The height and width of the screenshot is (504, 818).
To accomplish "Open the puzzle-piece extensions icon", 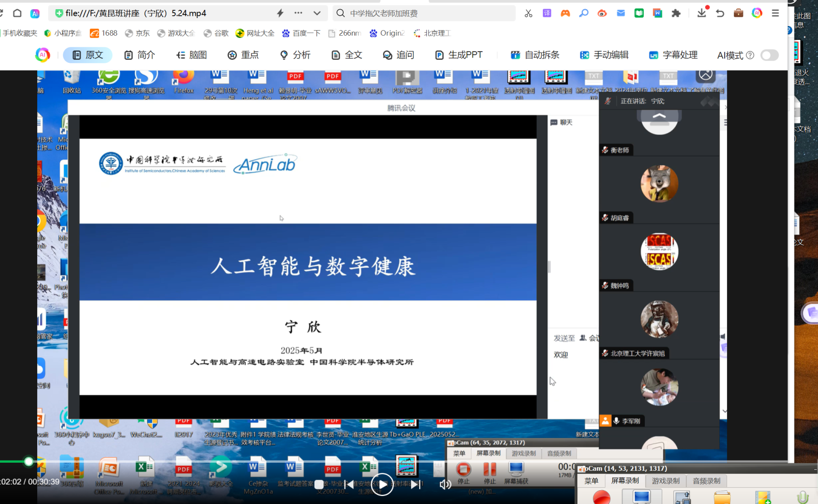I will point(676,13).
